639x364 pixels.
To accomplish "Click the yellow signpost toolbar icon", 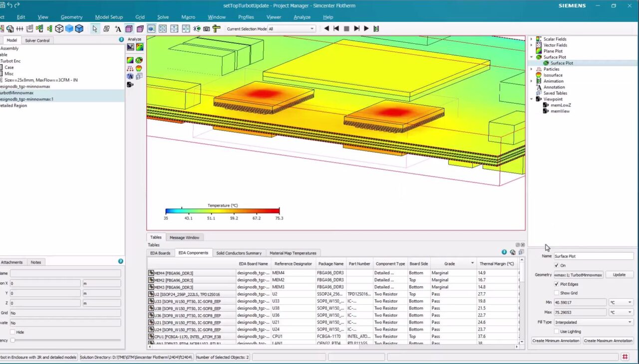I will (216, 29).
